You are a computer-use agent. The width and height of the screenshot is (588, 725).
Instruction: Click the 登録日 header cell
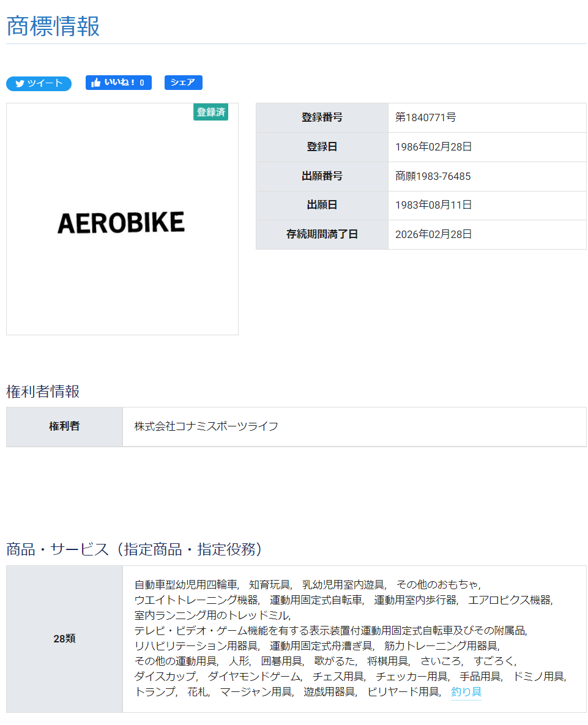click(x=322, y=147)
